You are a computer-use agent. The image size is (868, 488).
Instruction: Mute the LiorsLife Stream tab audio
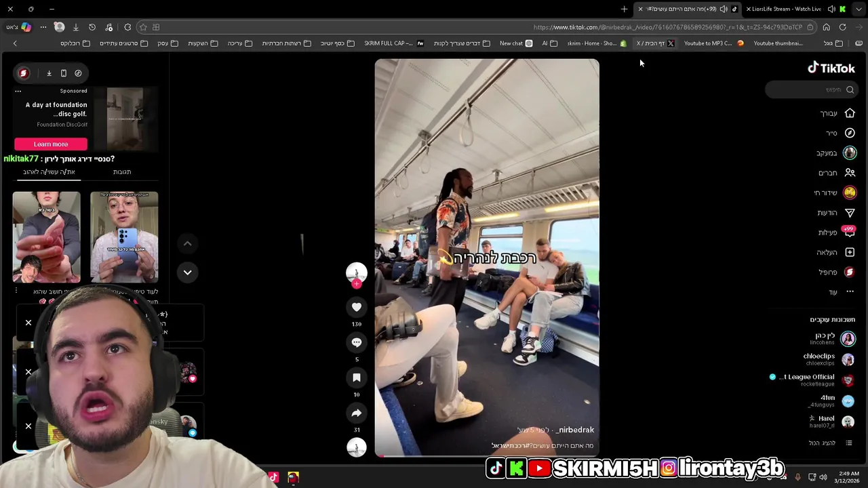pos(831,9)
